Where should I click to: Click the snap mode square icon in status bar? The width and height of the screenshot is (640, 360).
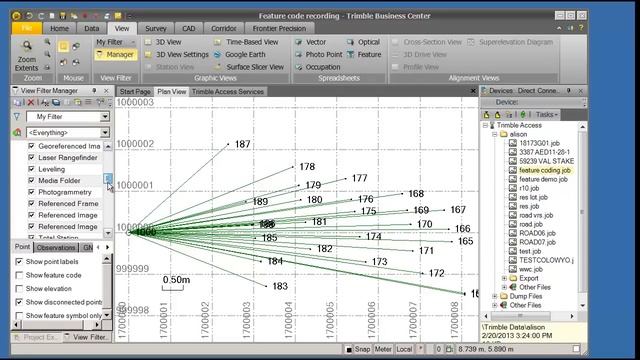pyautogui.click(x=349, y=349)
